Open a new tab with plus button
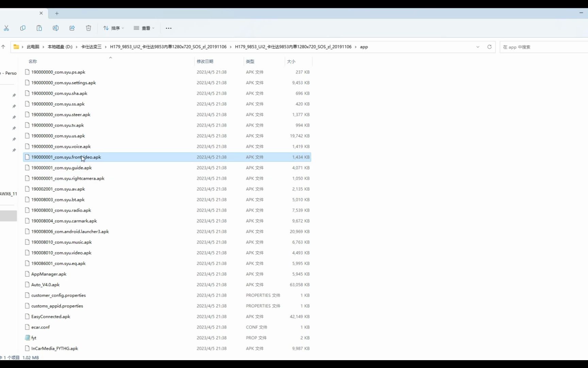The height and width of the screenshot is (368, 588). coord(57,13)
